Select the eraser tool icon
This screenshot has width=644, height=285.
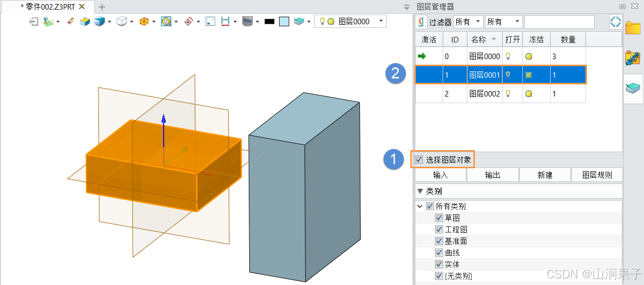coord(71,22)
